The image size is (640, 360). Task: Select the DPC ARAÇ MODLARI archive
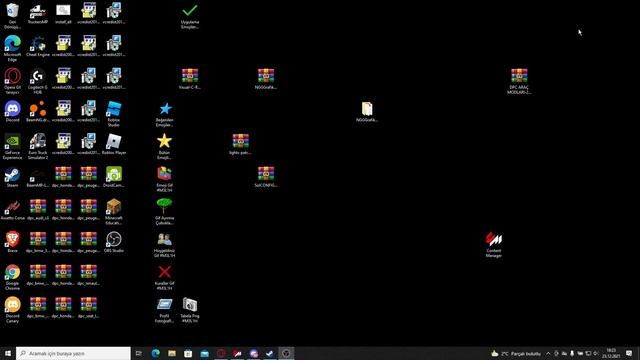[x=519, y=81]
